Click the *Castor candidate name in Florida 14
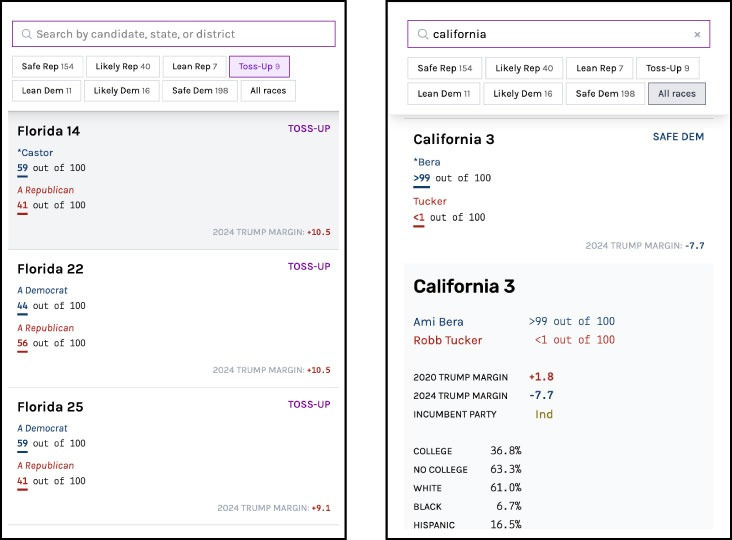 point(35,153)
